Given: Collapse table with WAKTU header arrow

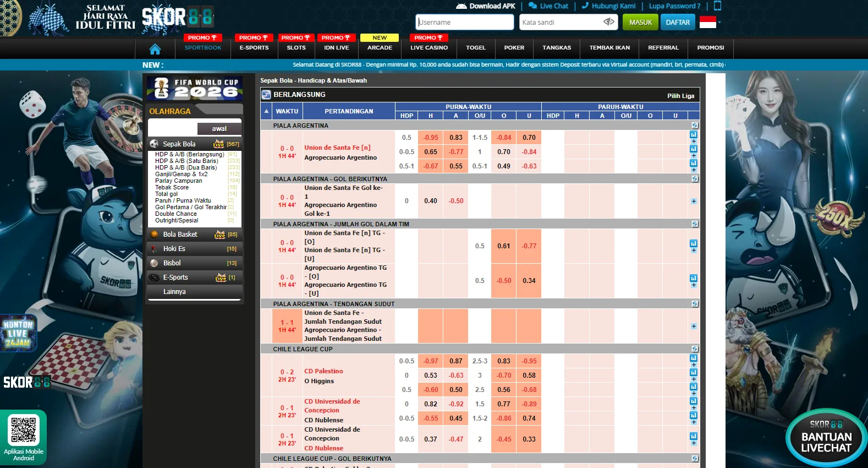Looking at the screenshot, I should [x=267, y=111].
